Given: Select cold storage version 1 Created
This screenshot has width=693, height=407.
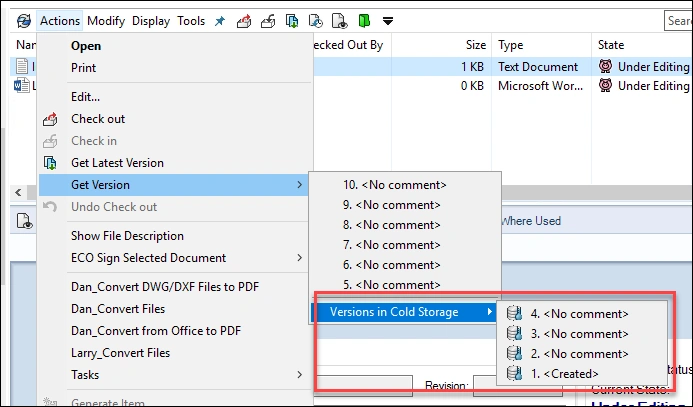Looking at the screenshot, I should [565, 374].
